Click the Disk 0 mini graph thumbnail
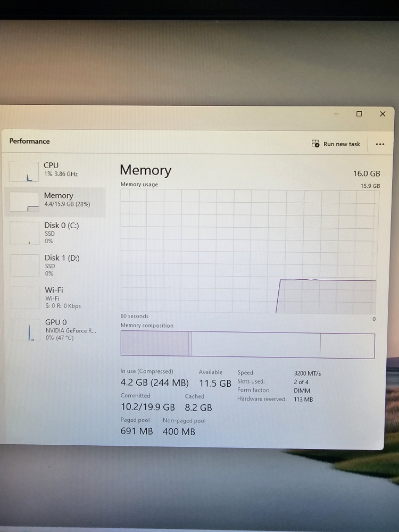Viewport: 399px width, 532px height. tap(24, 233)
